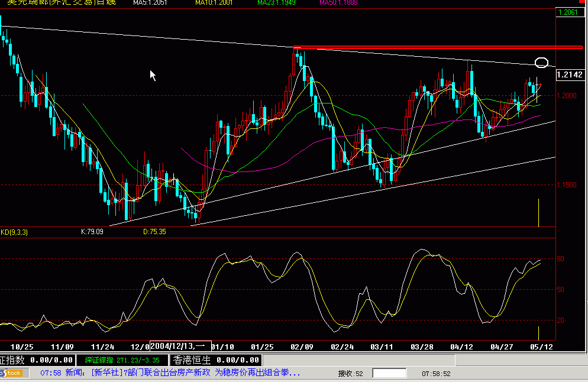Click the 10/25 date on time axis
The width and height of the screenshot is (588, 382).
click(22, 347)
